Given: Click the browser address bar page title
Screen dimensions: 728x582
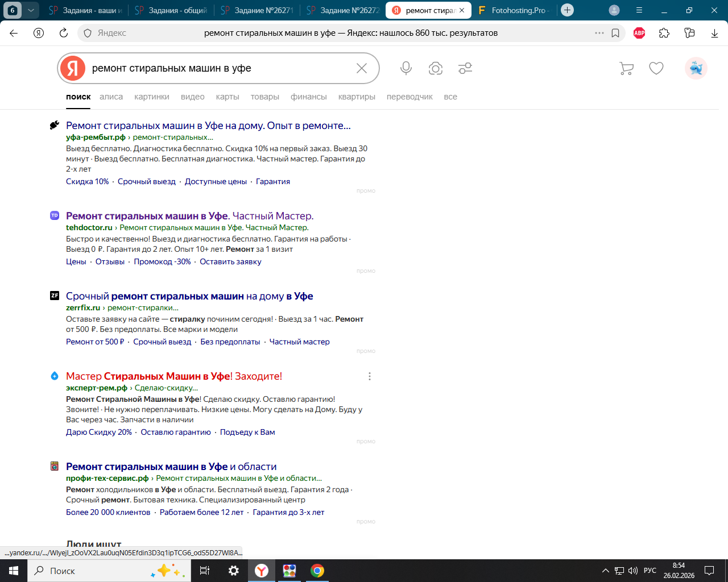Looking at the screenshot, I should [x=351, y=33].
